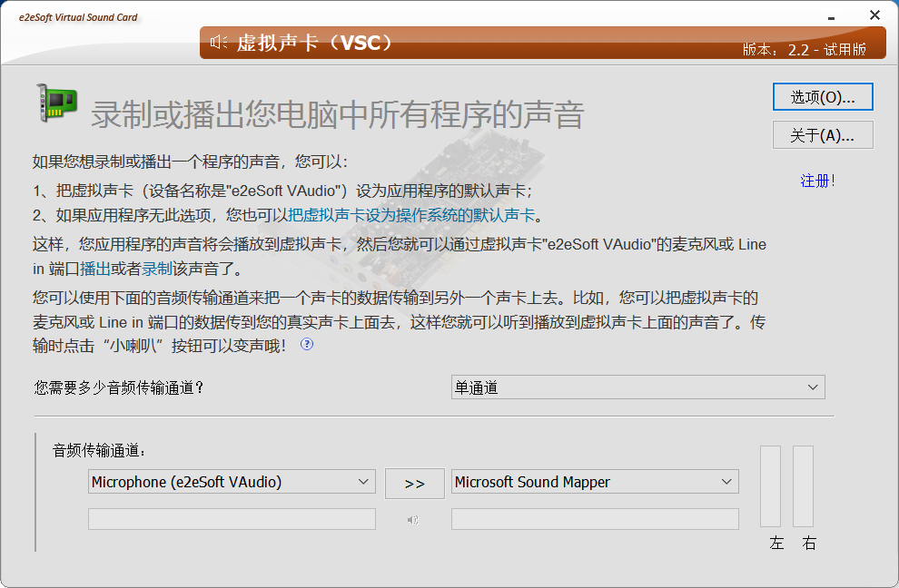Image resolution: width=899 pixels, height=588 pixels.
Task: Click the right channel volume meter above 右
Action: point(804,486)
